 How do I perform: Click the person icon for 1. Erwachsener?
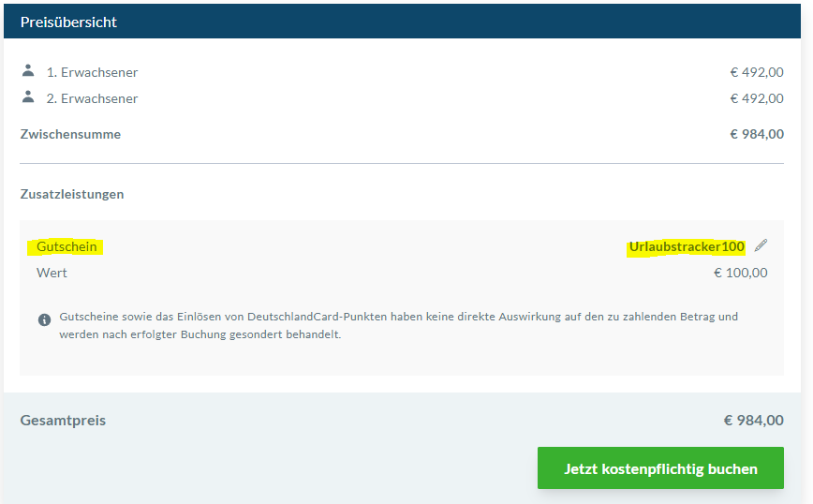pyautogui.click(x=28, y=70)
